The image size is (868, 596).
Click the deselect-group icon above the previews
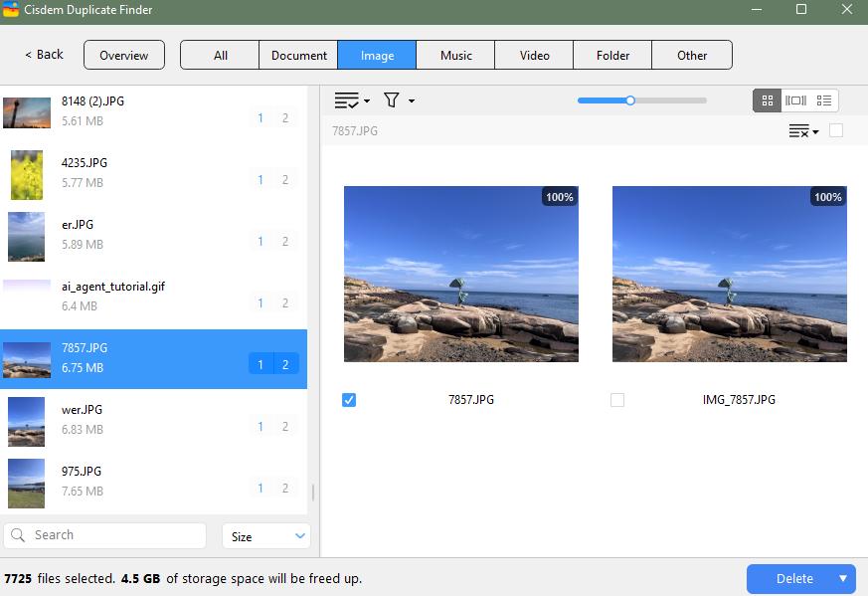[798, 130]
